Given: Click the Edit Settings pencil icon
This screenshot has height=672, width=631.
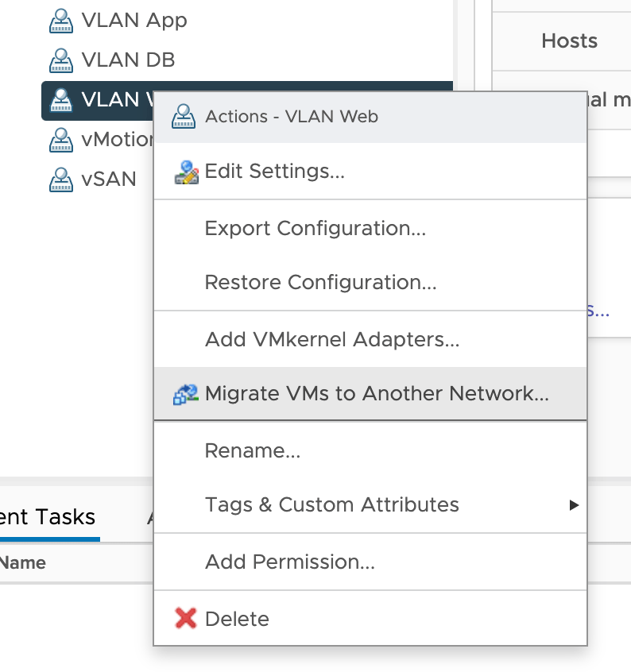Looking at the screenshot, I should [185, 172].
